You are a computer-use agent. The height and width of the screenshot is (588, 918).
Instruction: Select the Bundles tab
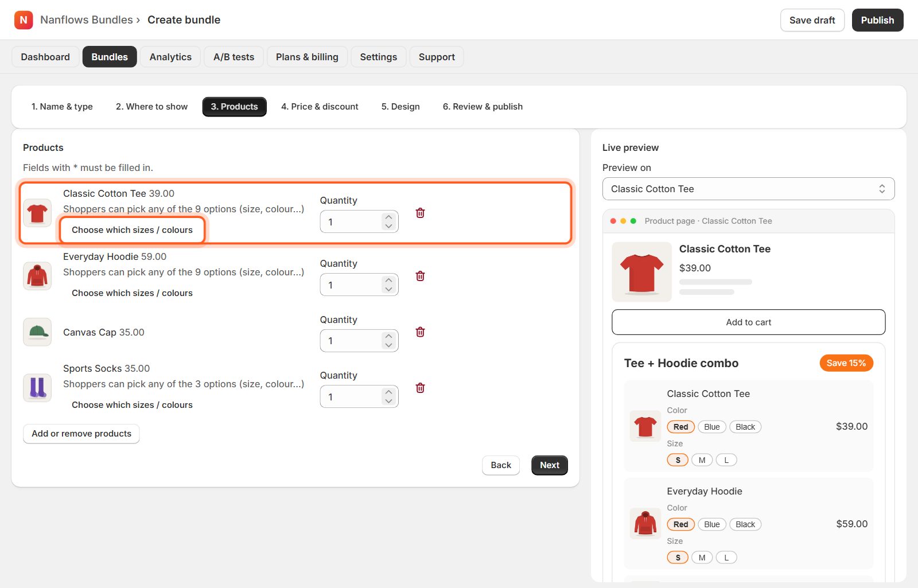pyautogui.click(x=110, y=57)
